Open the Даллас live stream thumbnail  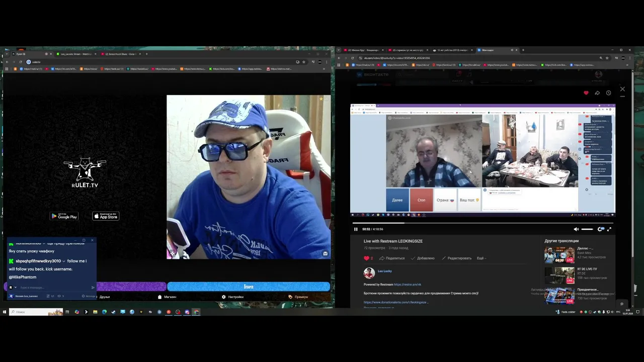click(x=559, y=254)
